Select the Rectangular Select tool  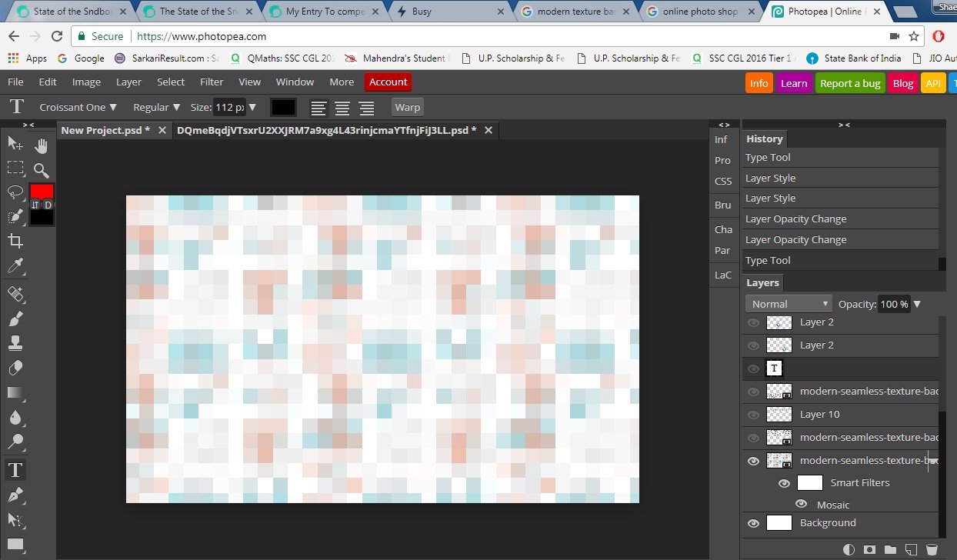(15, 168)
